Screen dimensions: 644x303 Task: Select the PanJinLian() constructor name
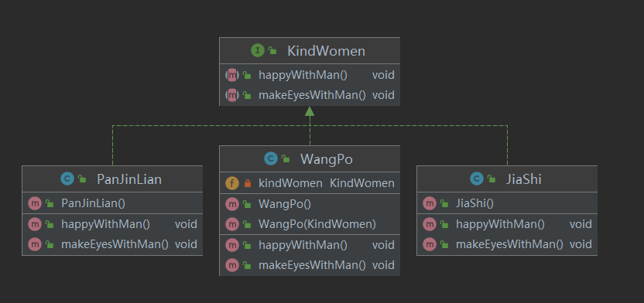point(93,203)
